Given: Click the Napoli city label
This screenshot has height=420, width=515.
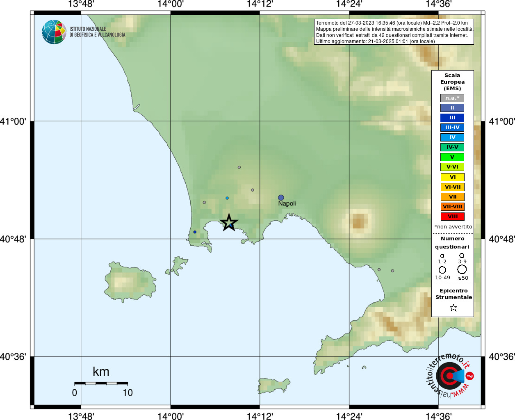Looking at the screenshot, I should click(287, 204).
